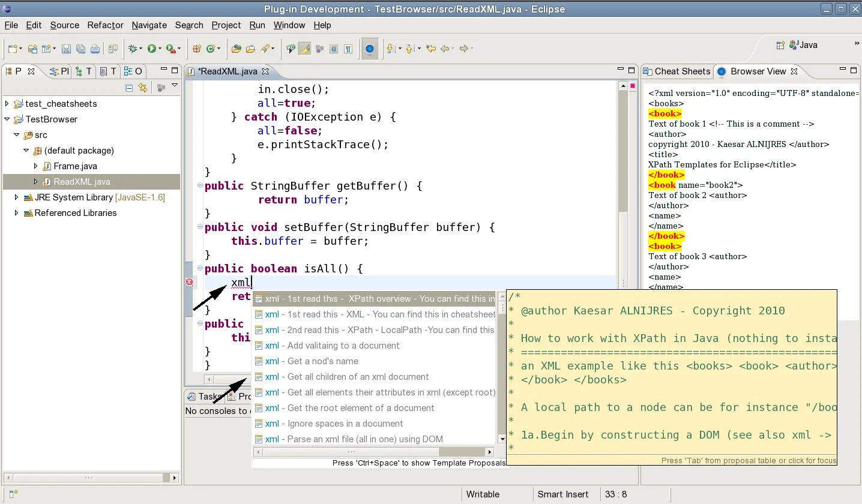862x504 pixels.
Task: Open the New wizard dropdown arrow
Action: coord(21,49)
